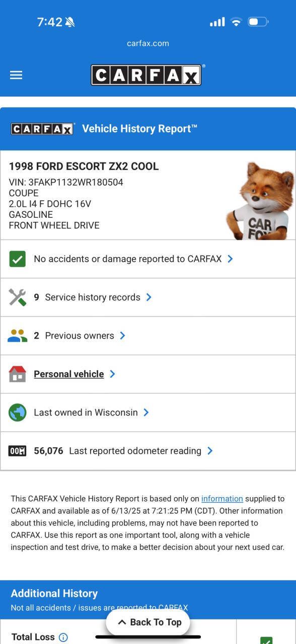This screenshot has height=644, width=296.
Task: Tap the CARFAX logo in header
Action: point(146,75)
